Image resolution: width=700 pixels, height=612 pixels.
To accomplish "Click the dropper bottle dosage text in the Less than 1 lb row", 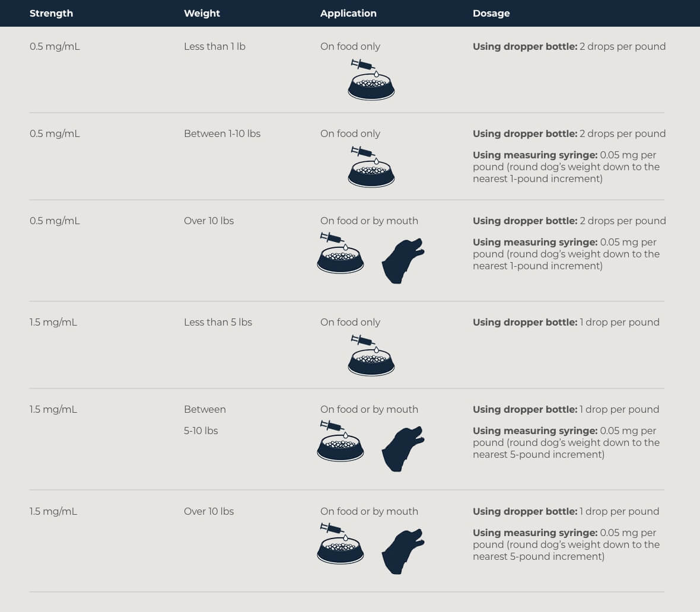I will pos(569,46).
